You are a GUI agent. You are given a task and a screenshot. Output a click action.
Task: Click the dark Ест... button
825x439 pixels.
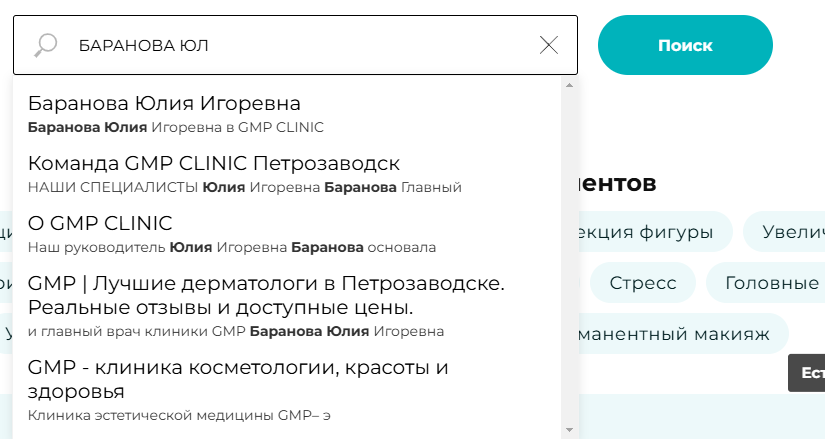click(x=808, y=373)
